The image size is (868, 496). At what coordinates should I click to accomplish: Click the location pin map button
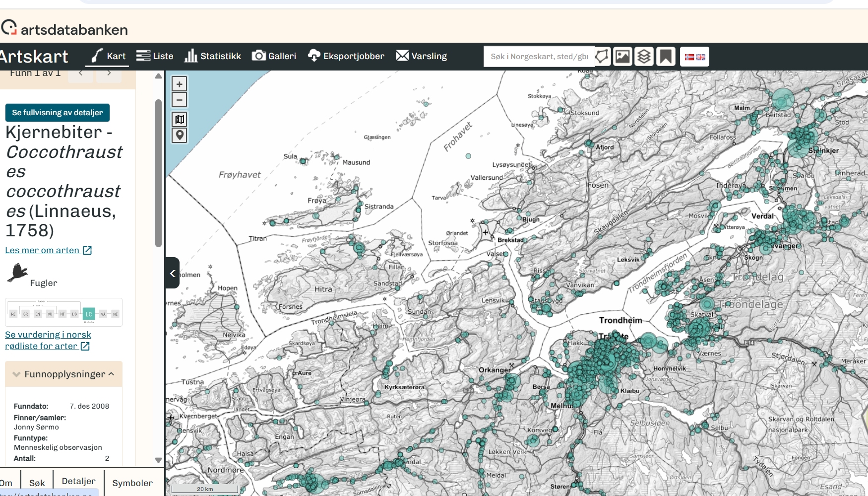coord(179,135)
